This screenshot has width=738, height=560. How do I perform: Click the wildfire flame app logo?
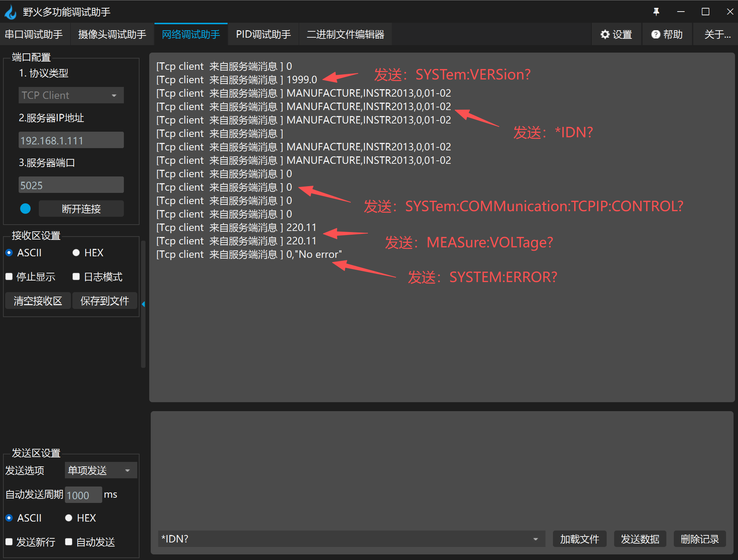tap(10, 12)
